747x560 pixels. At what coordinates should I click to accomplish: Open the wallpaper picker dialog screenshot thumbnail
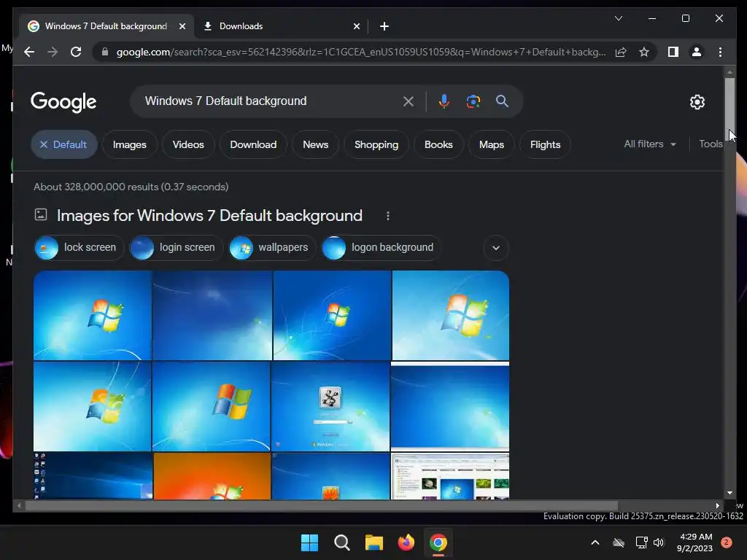(450, 475)
